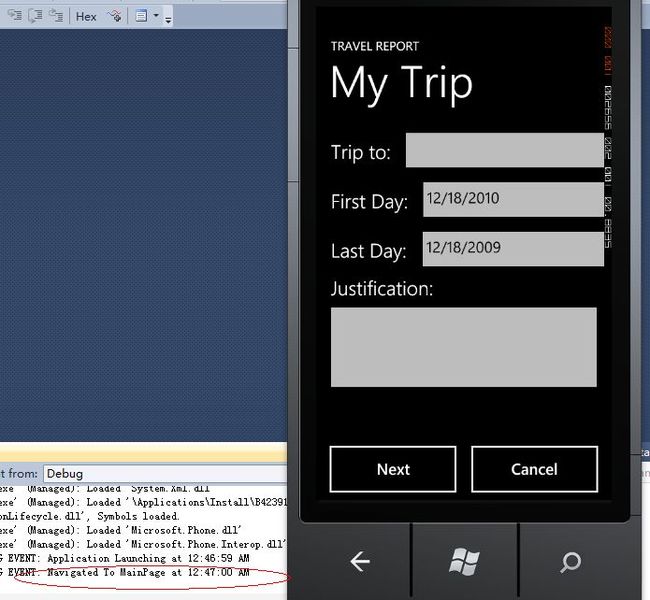Image resolution: width=650 pixels, height=600 pixels.
Task: Select the Last Day field 12/18/2009
Action: 513,249
